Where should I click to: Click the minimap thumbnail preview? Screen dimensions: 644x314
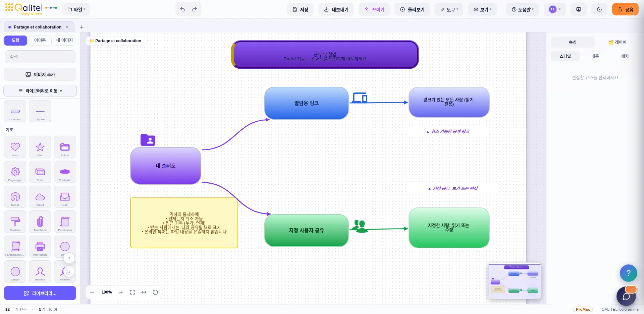(515, 281)
